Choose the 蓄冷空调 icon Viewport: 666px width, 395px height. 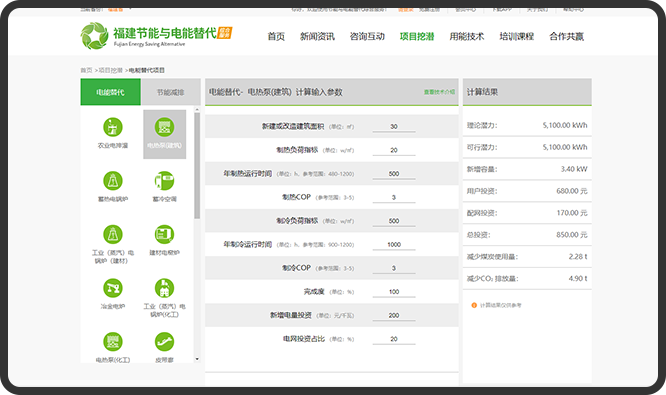click(164, 181)
